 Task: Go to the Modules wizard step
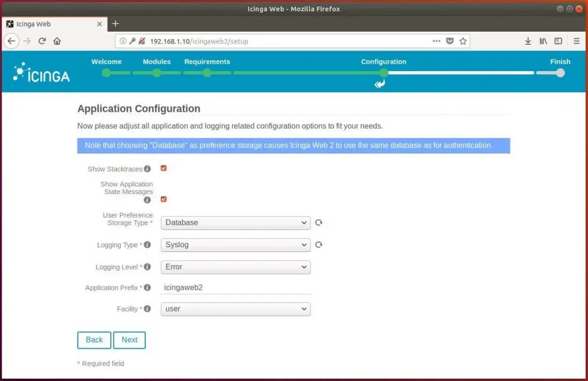[157, 61]
